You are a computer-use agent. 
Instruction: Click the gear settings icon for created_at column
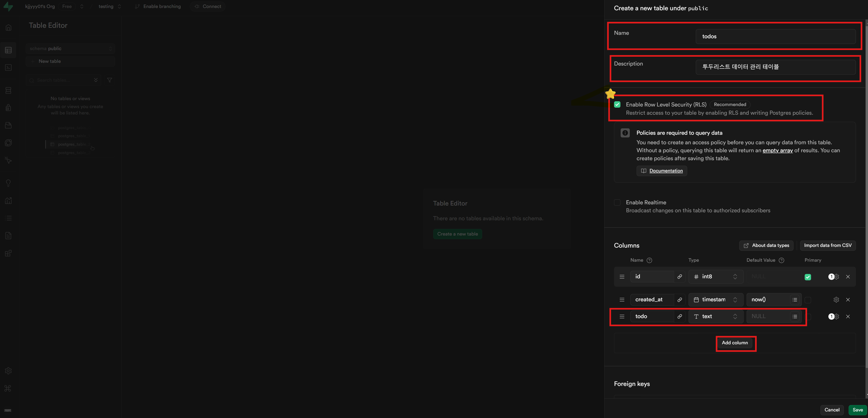point(836,299)
